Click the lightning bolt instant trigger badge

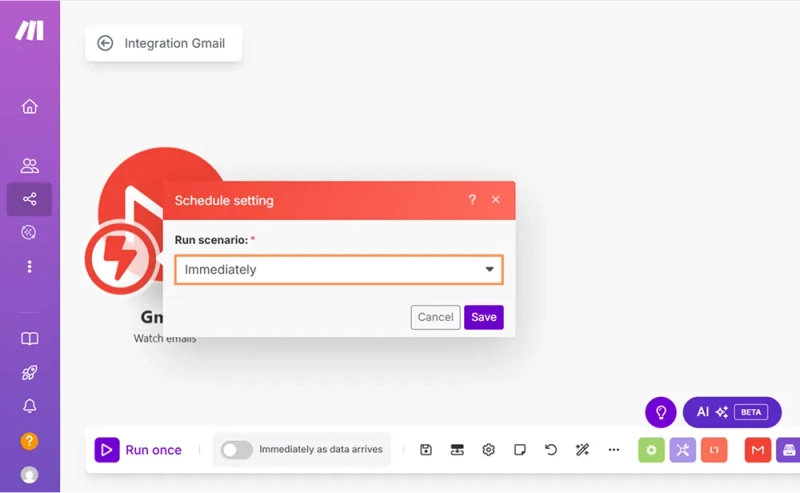point(120,259)
